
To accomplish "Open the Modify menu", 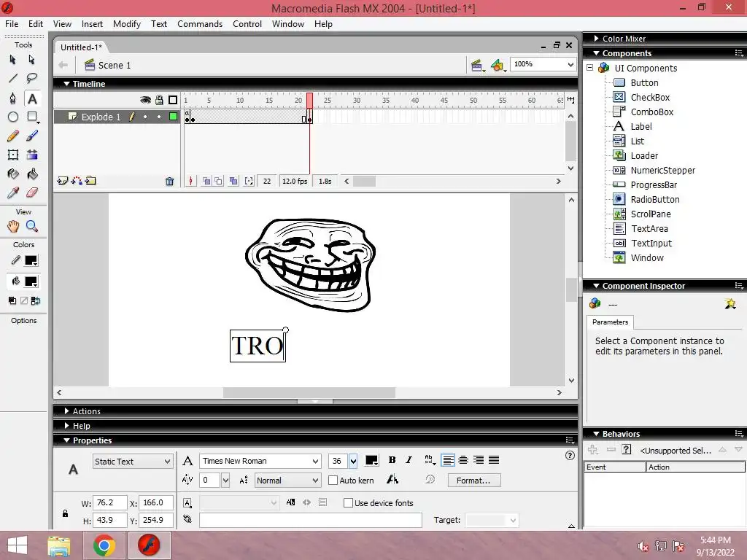I will (x=127, y=24).
